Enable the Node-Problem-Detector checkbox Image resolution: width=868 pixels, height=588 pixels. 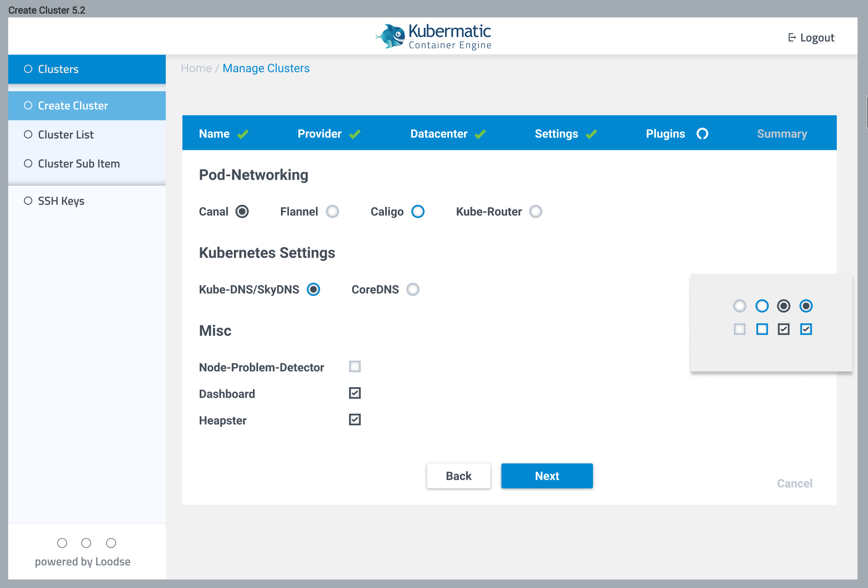pos(355,367)
